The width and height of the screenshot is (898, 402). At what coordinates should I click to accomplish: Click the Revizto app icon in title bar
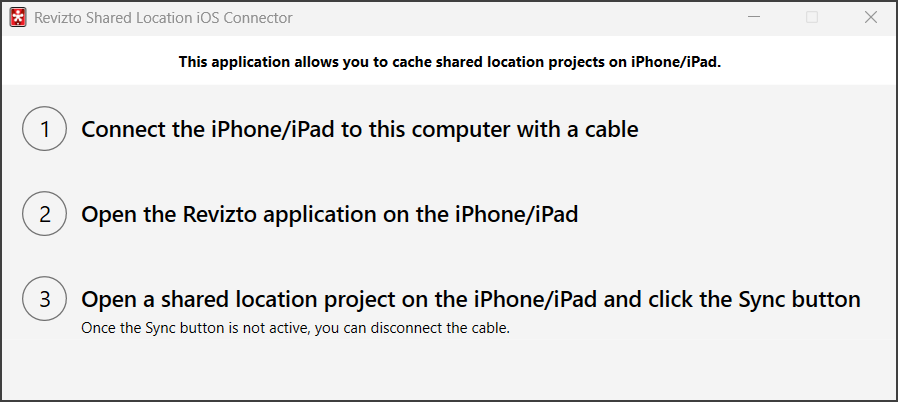18,17
